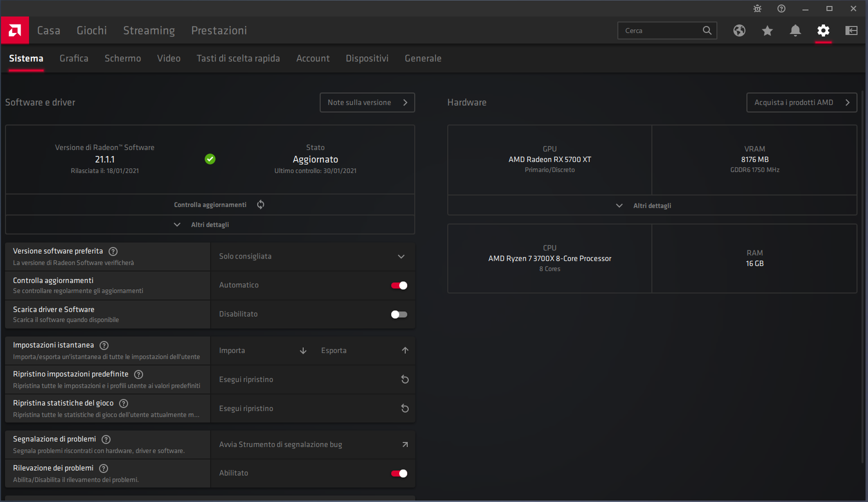Click the search magnifier icon

pos(707,30)
